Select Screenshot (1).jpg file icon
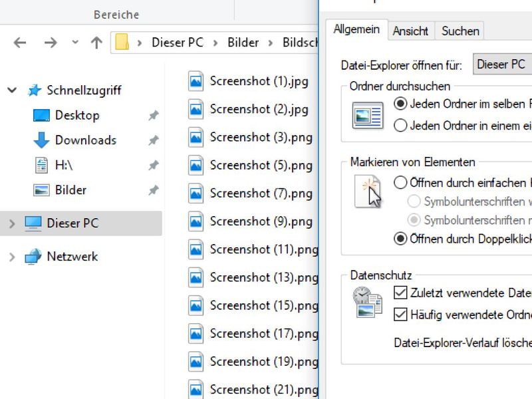Image resolution: width=532 pixels, height=399 pixels. 196,81
